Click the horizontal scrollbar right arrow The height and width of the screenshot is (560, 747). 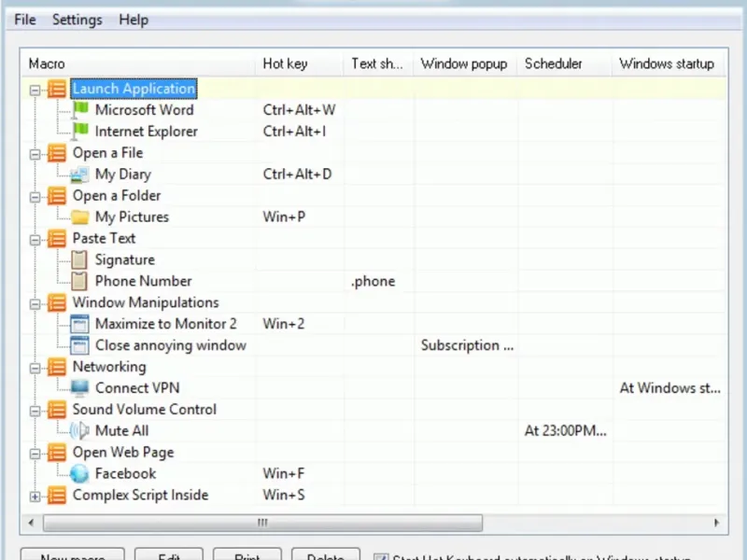click(x=716, y=523)
